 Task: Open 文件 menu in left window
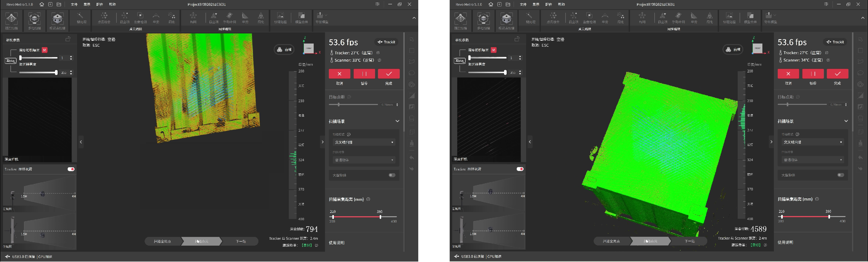click(74, 4)
